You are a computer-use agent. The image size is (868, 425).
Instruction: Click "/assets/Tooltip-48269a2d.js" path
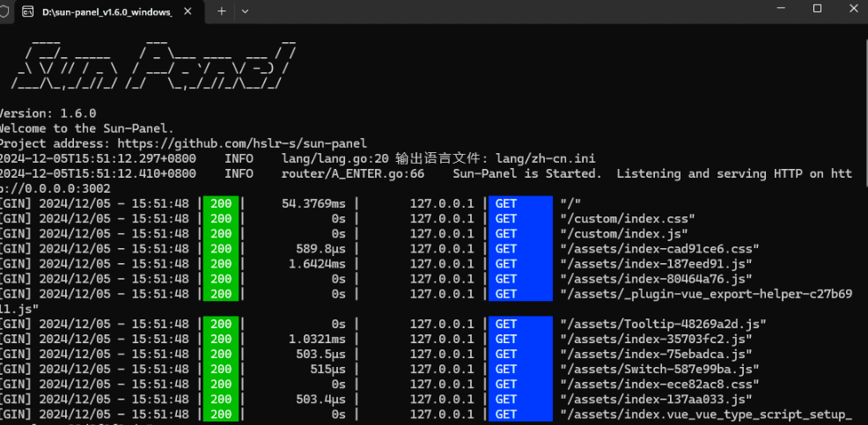(x=663, y=324)
